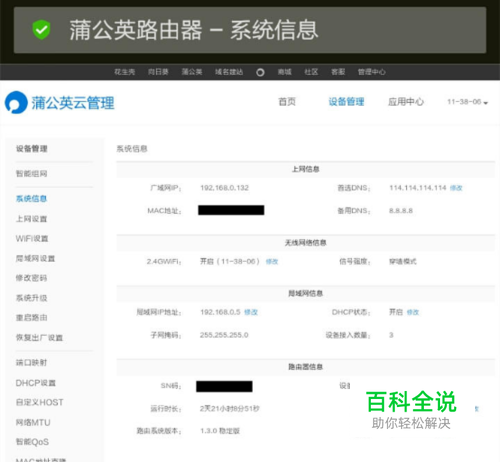Click the LAN IP value 192.168.0.5
The image size is (500, 462).
click(220, 312)
